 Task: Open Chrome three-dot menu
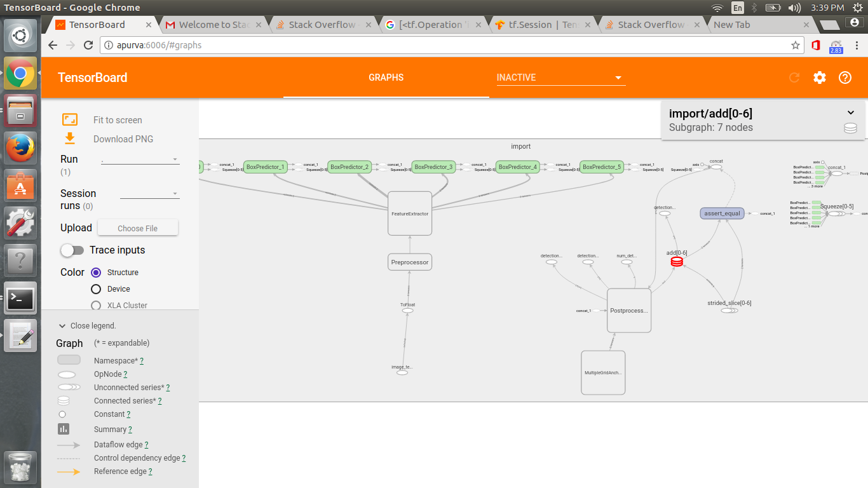point(857,45)
